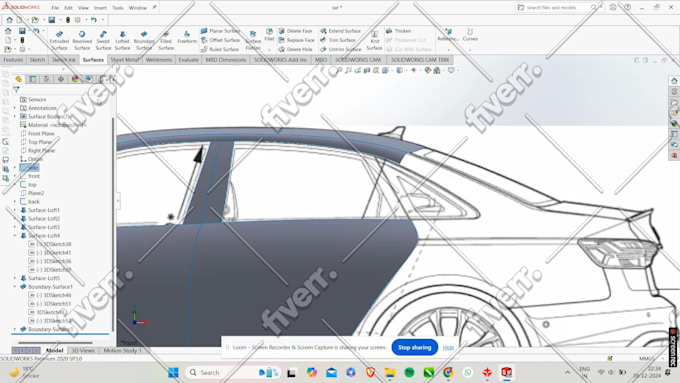Select 3DSketch38 under Surface-Loft4
This screenshot has height=383, width=680.
point(50,244)
